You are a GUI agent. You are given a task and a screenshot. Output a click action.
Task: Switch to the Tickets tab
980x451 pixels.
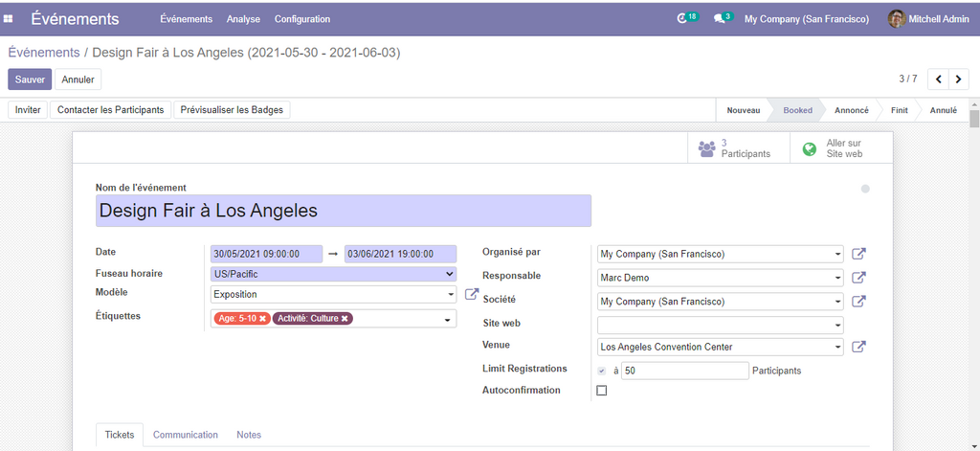(120, 435)
